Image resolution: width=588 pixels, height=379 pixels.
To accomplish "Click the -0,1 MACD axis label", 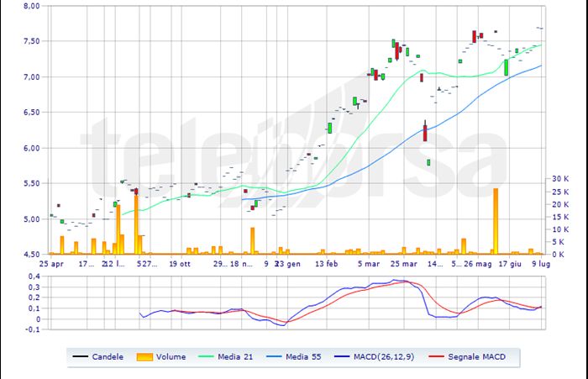I will click(x=32, y=330).
